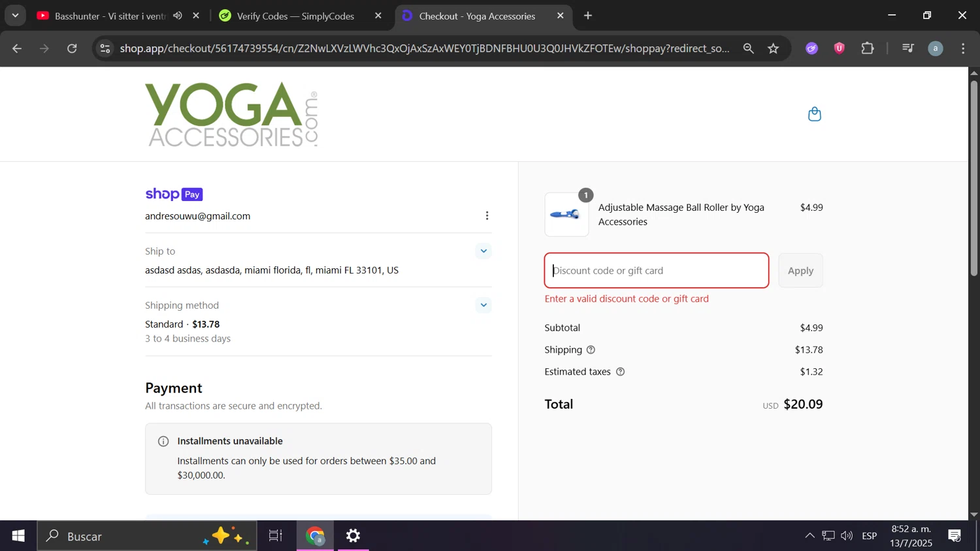Viewport: 980px width, 551px height.
Task: Click the ESP language indicator
Action: tap(870, 536)
